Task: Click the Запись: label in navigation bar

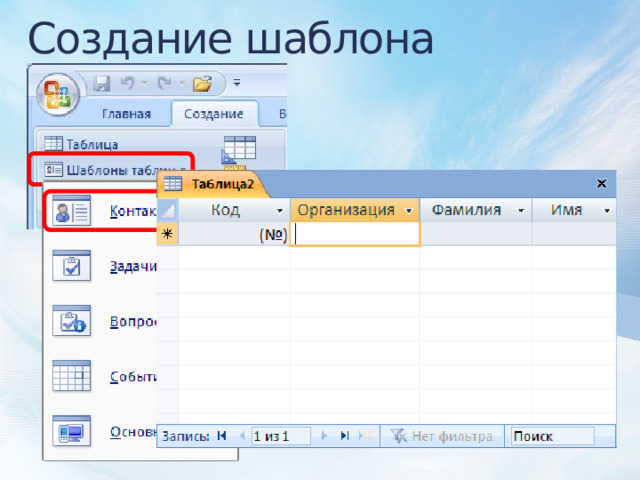Action: (186, 436)
